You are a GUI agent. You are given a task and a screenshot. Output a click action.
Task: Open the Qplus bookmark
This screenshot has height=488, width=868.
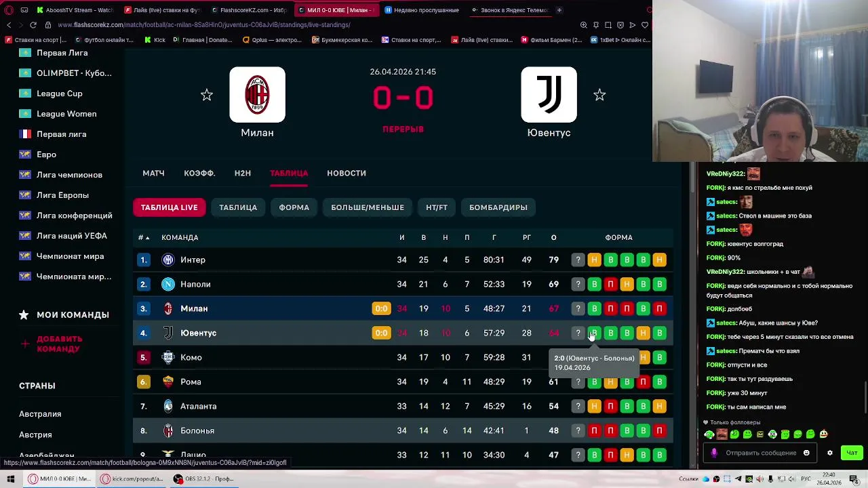pyautogui.click(x=272, y=40)
